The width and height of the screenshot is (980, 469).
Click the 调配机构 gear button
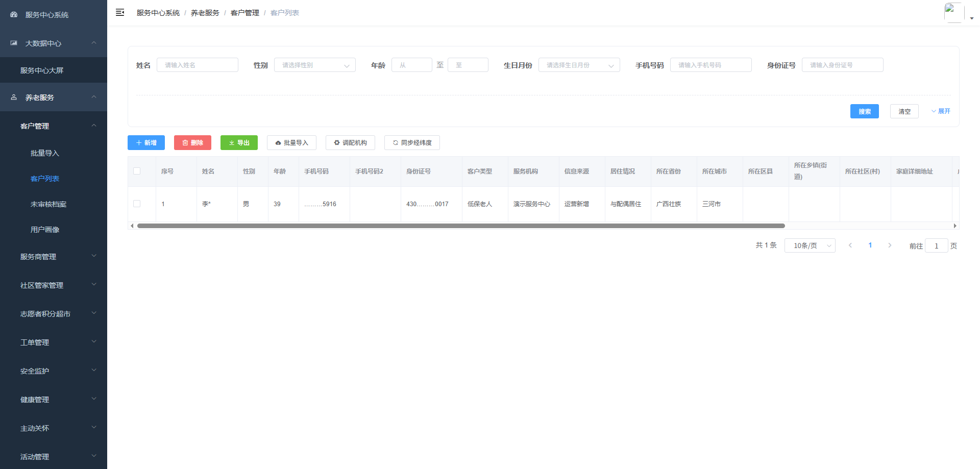point(350,143)
